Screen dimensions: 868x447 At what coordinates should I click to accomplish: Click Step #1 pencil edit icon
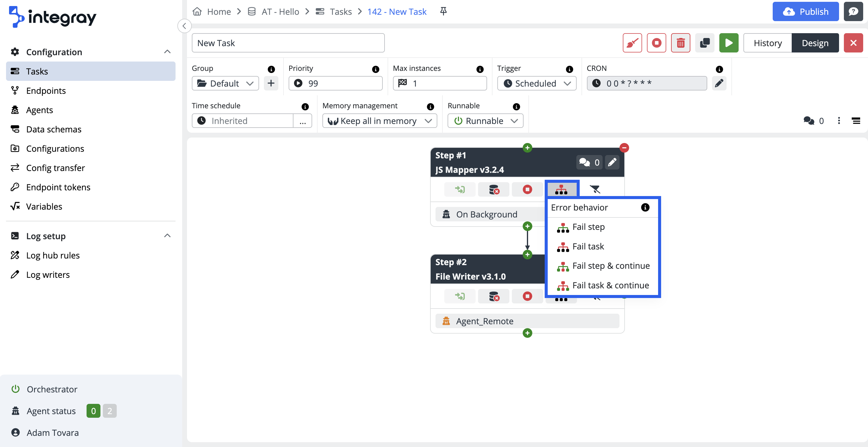tap(612, 163)
